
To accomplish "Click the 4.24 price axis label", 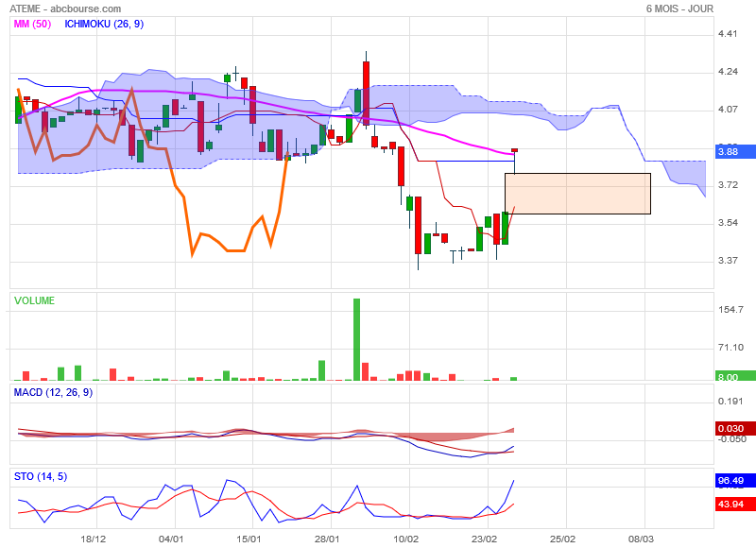I will (x=728, y=72).
